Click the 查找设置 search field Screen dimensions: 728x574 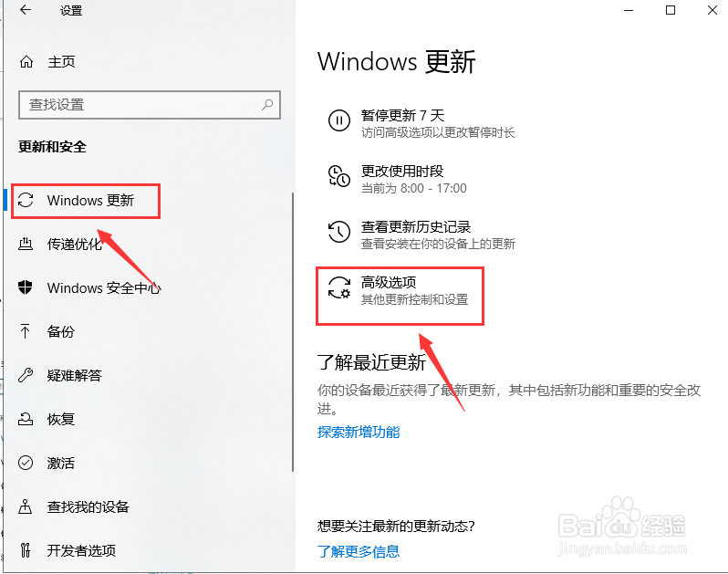tap(150, 105)
